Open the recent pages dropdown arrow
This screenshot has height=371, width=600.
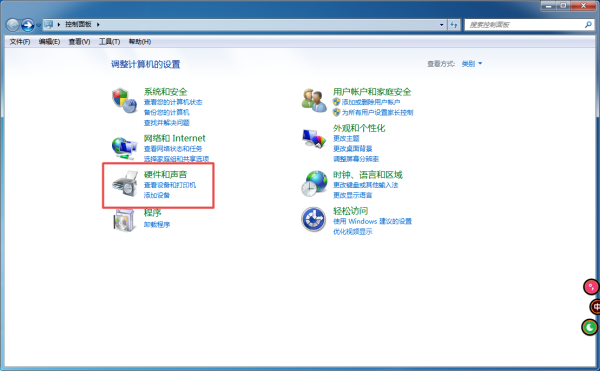coord(38,26)
